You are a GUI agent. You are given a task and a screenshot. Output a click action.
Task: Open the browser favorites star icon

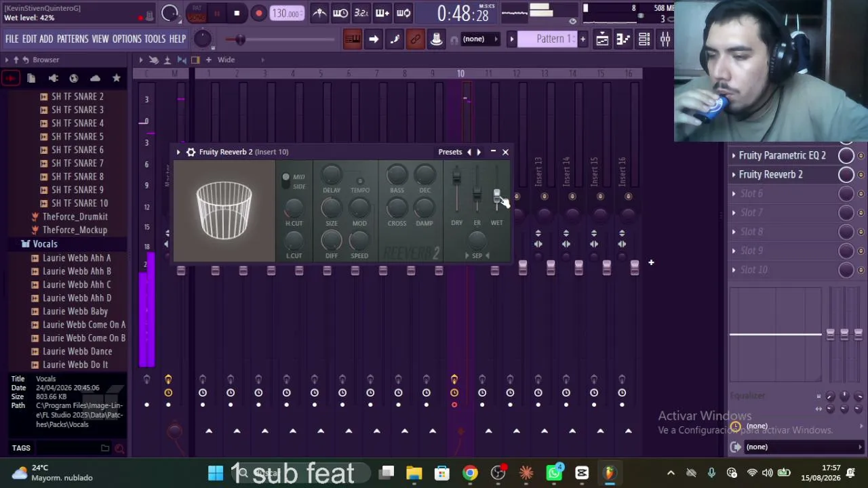pos(116,78)
